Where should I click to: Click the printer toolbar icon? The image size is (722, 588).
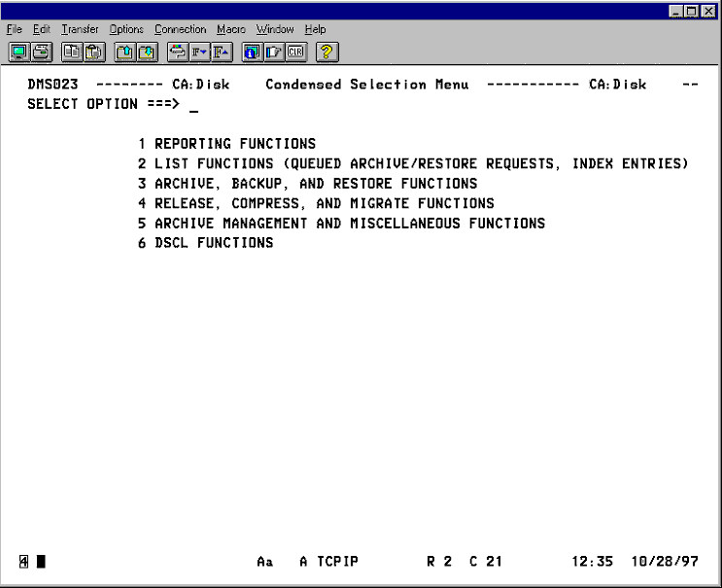[42, 52]
